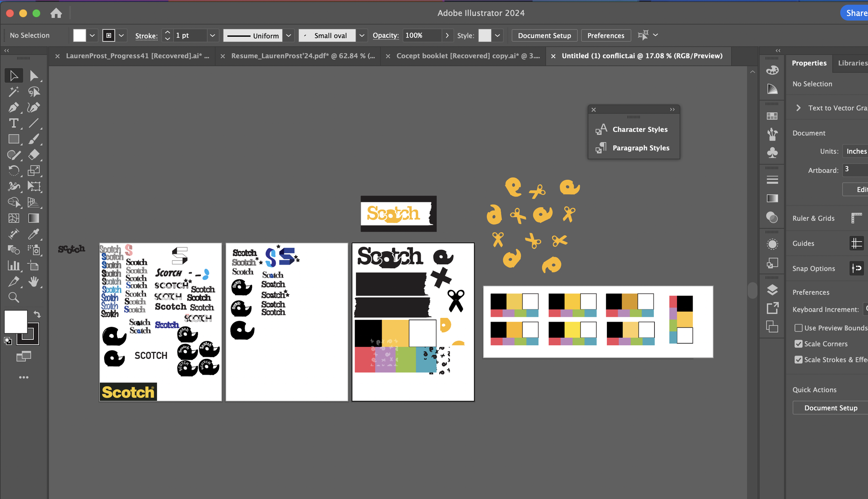Select the Hand tool
The width and height of the screenshot is (868, 499).
33,281
